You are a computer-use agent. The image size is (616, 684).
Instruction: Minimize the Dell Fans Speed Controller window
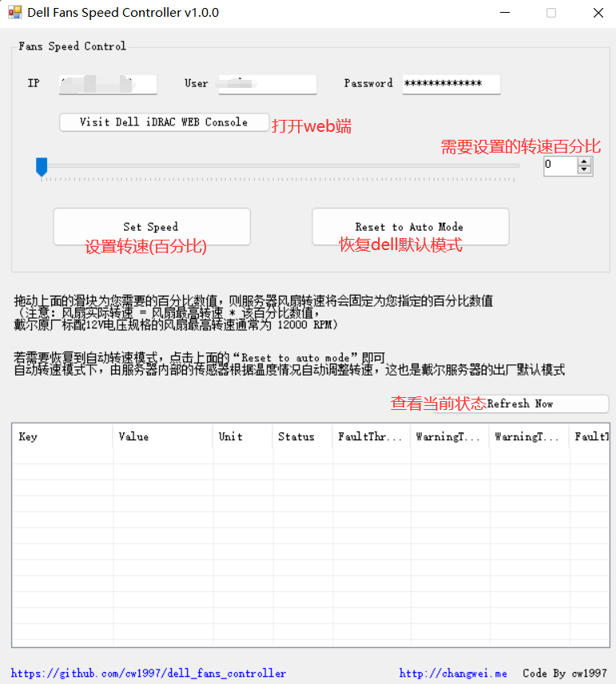coord(504,13)
